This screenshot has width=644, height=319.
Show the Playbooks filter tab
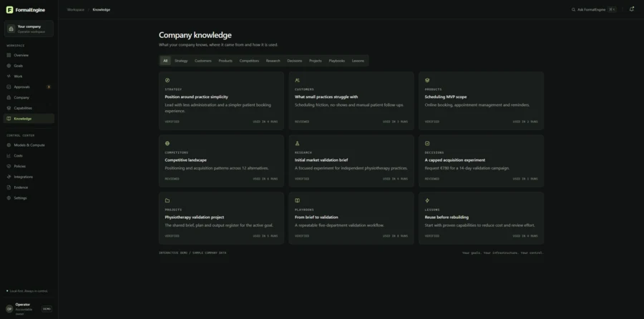(336, 61)
